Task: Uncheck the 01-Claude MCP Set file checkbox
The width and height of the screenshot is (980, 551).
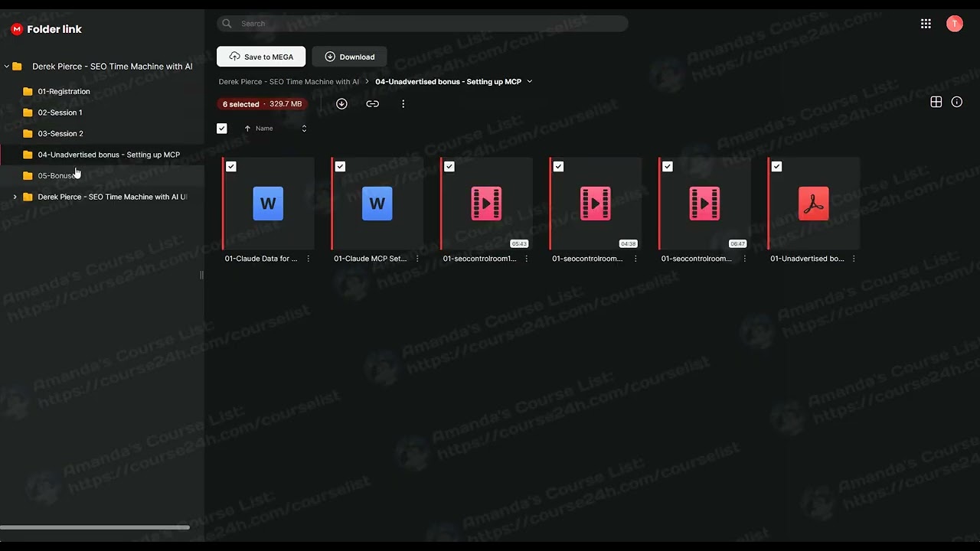Action: point(340,166)
